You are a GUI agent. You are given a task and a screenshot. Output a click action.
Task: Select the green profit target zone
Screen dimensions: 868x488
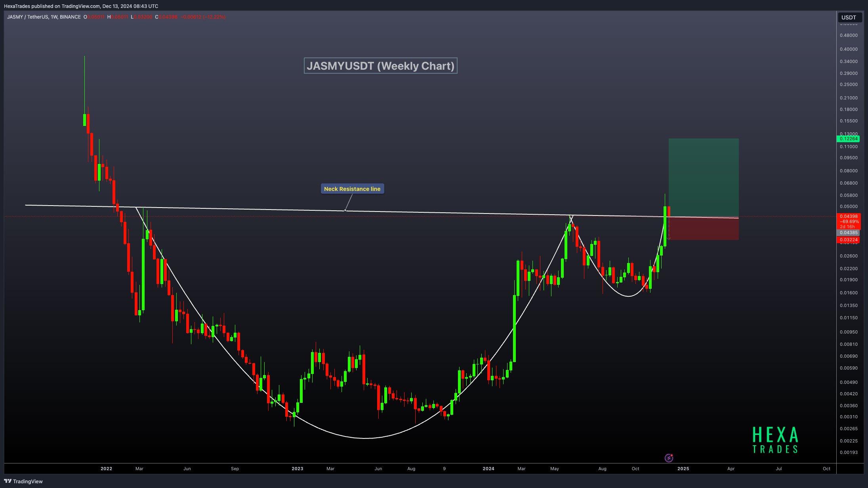pyautogui.click(x=704, y=177)
